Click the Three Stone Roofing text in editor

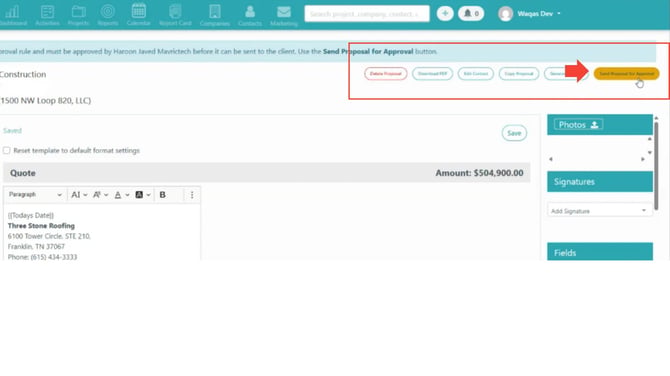[41, 226]
